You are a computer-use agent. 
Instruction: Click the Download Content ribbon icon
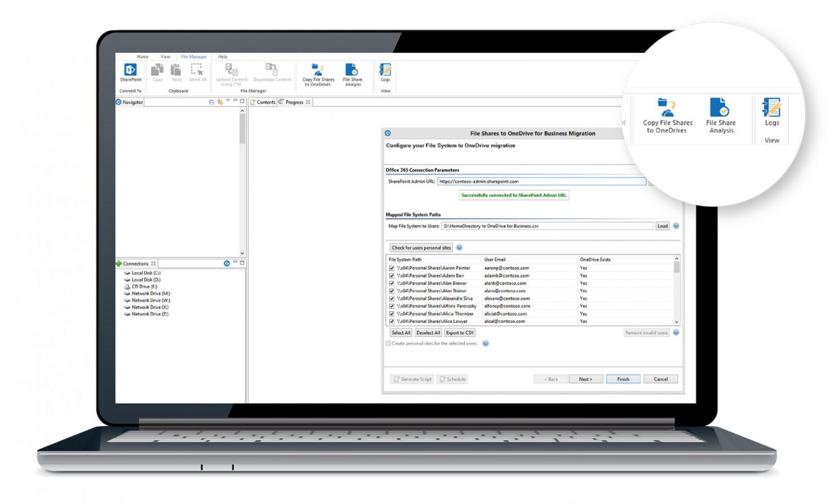[x=272, y=69]
